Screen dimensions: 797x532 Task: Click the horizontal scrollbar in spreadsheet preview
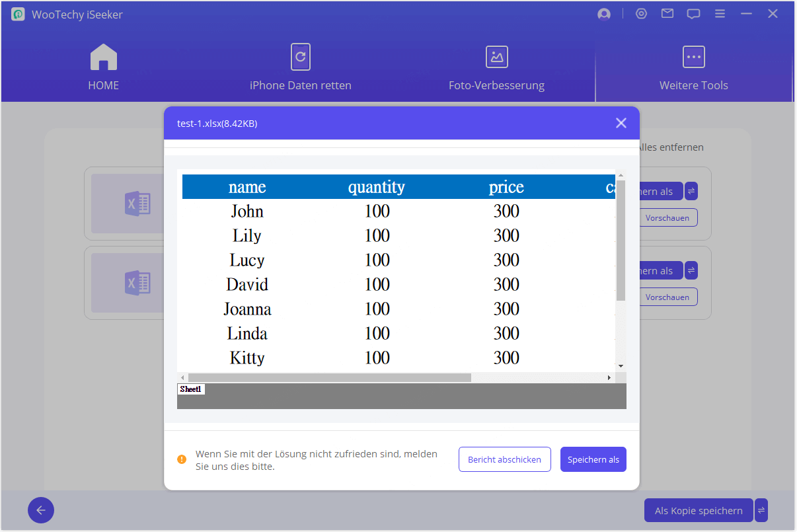(329, 377)
